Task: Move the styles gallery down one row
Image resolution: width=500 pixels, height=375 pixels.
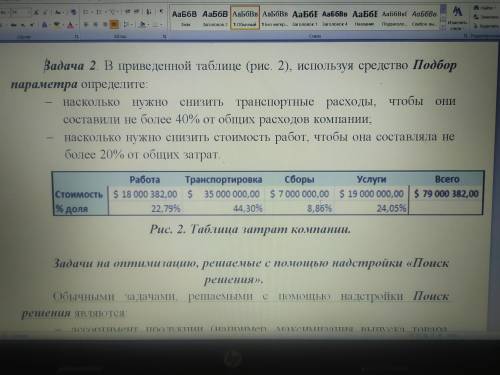Action: click(443, 19)
